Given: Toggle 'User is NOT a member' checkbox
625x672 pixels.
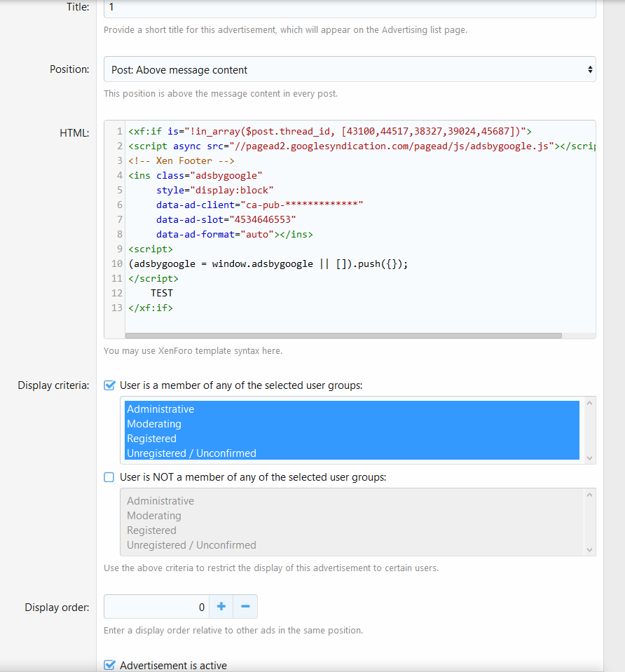Looking at the screenshot, I should tap(109, 477).
